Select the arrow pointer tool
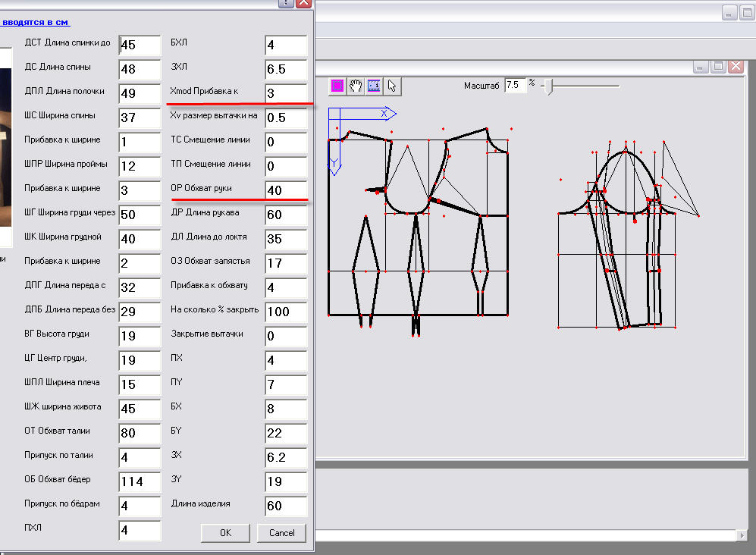Viewport: 756px width, 555px height. (392, 86)
